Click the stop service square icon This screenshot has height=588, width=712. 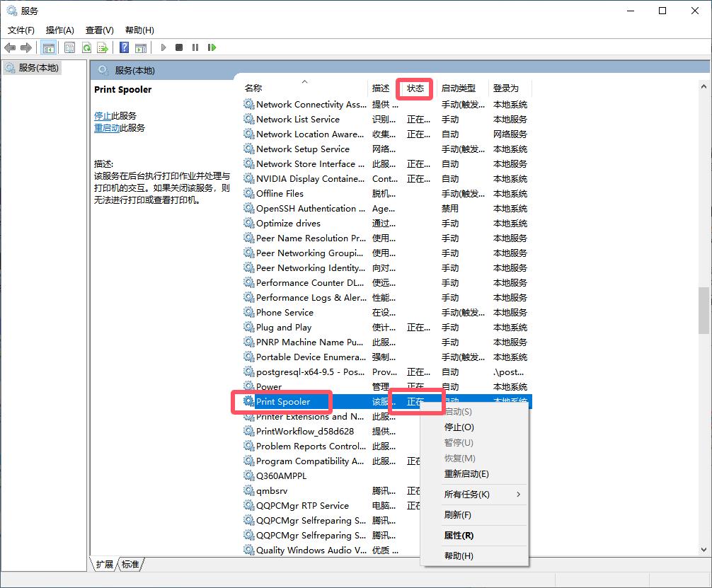(x=180, y=47)
